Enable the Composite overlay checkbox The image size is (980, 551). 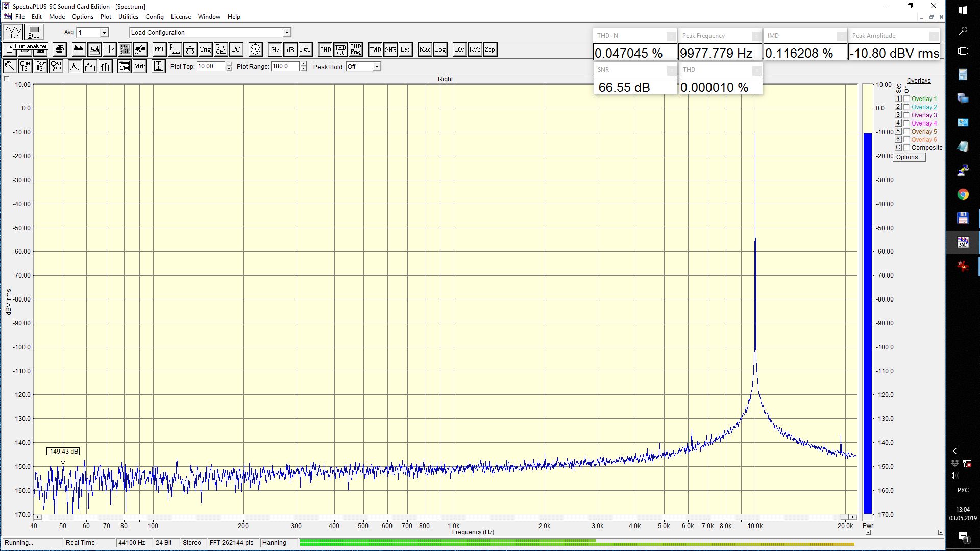pos(906,147)
